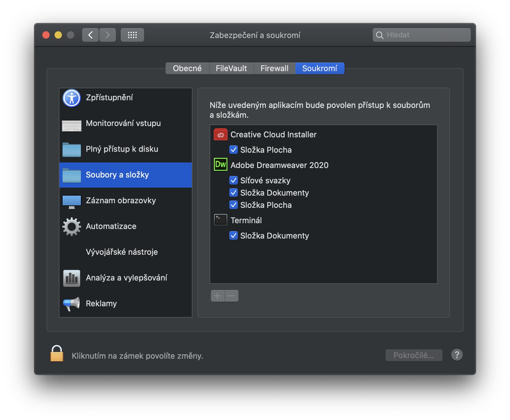This screenshot has width=510, height=420.
Task: Click the Pokročilé… button
Action: click(414, 355)
